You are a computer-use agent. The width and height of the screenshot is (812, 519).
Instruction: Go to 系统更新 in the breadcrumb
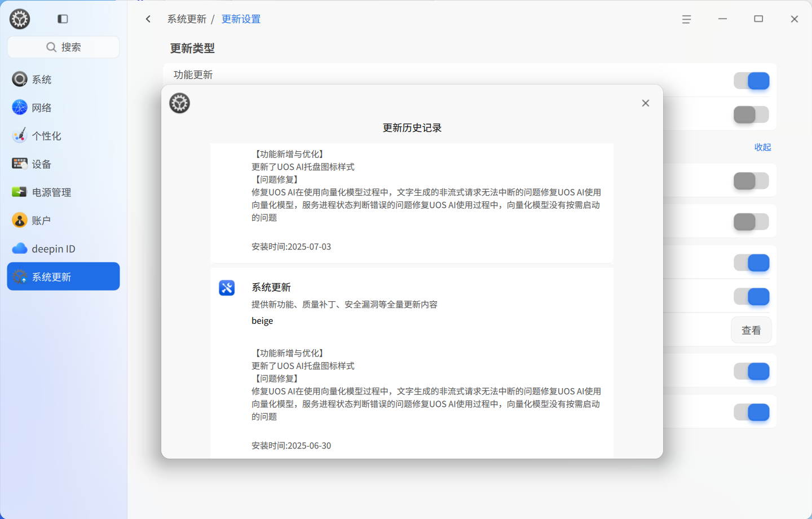click(x=187, y=19)
